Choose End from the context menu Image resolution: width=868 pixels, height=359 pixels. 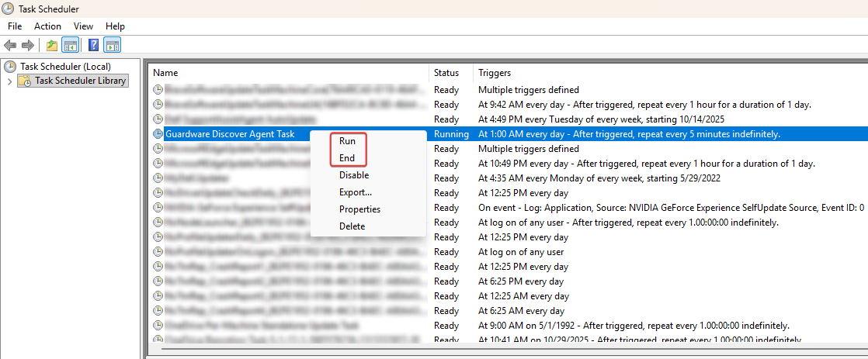click(x=347, y=158)
